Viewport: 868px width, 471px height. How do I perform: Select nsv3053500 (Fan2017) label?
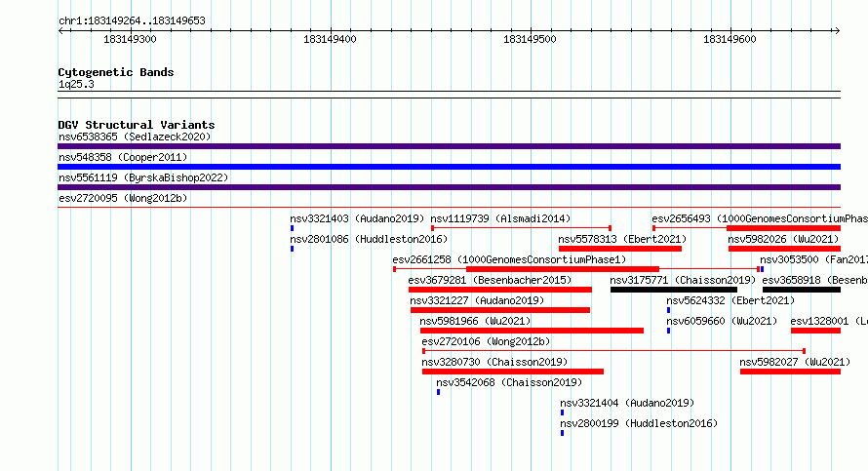(x=813, y=259)
